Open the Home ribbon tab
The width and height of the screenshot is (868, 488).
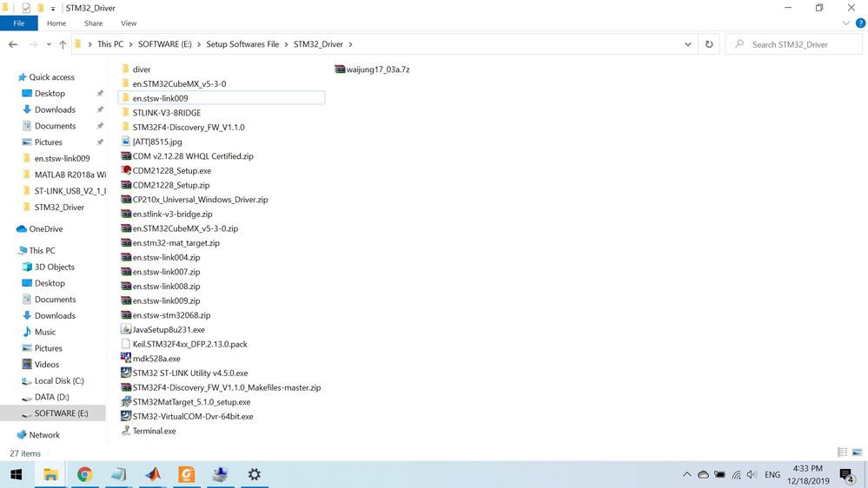point(56,23)
